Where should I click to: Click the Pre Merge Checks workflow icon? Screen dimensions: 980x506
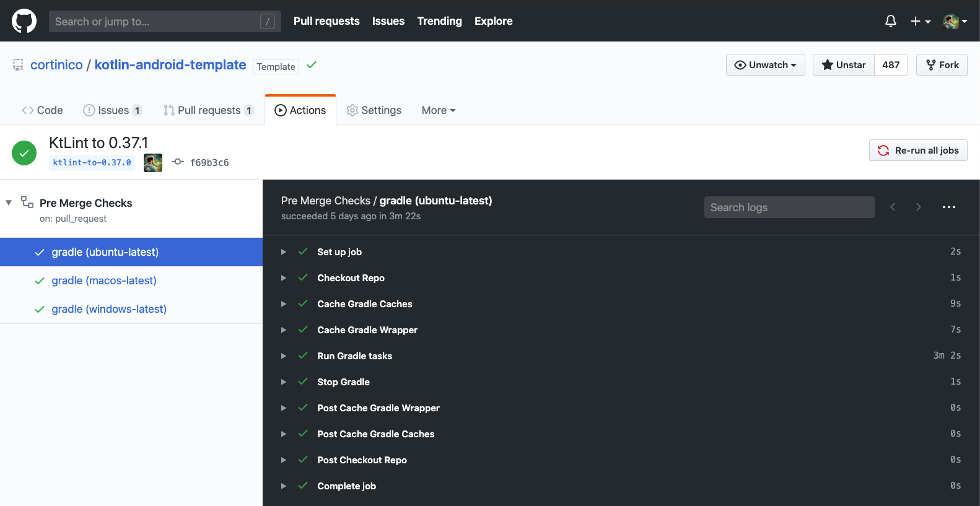[27, 202]
